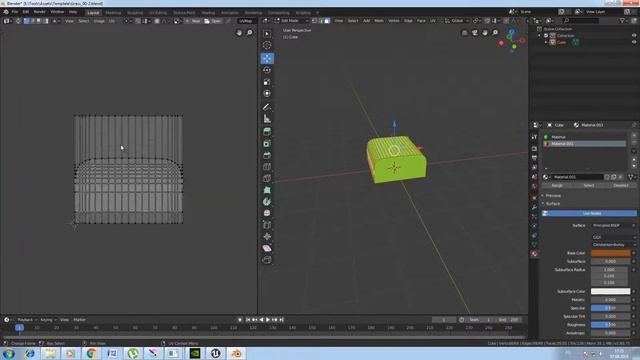
Task: Select the Move tool in 3D viewport toolbar
Action: [267, 58]
